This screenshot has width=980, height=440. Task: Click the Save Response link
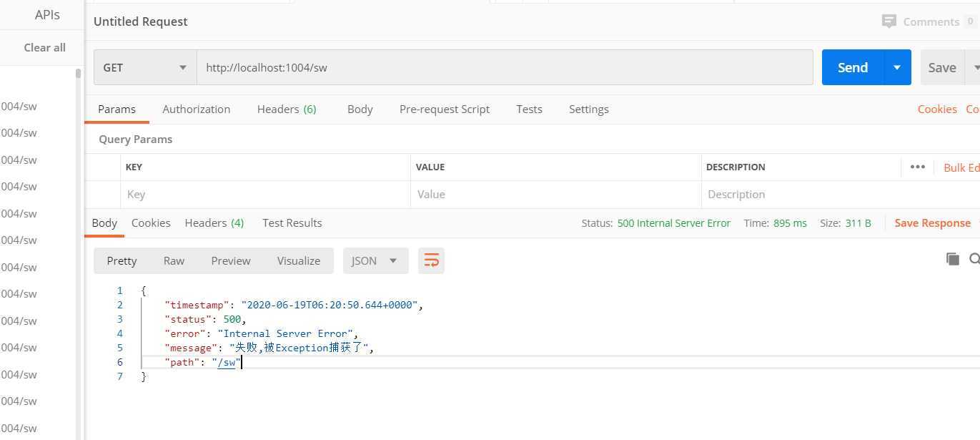(932, 223)
